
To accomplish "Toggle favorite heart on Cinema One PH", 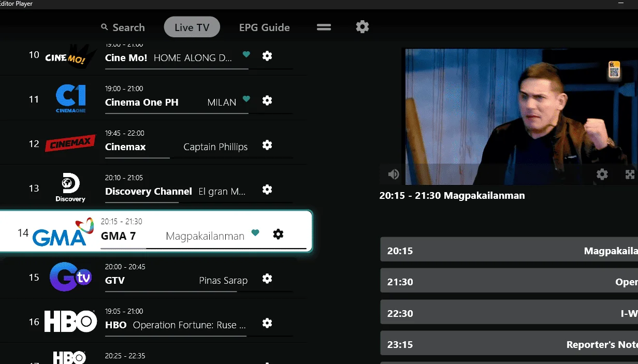I will 247,99.
